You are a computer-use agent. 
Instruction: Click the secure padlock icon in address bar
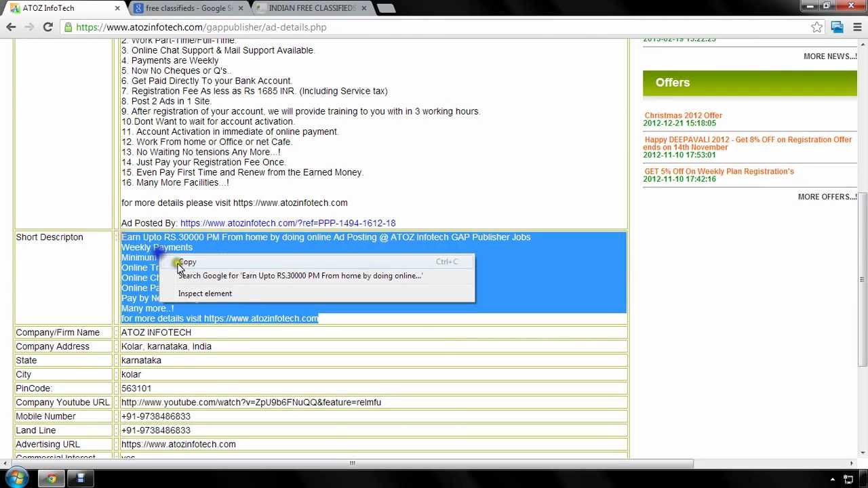(x=68, y=27)
